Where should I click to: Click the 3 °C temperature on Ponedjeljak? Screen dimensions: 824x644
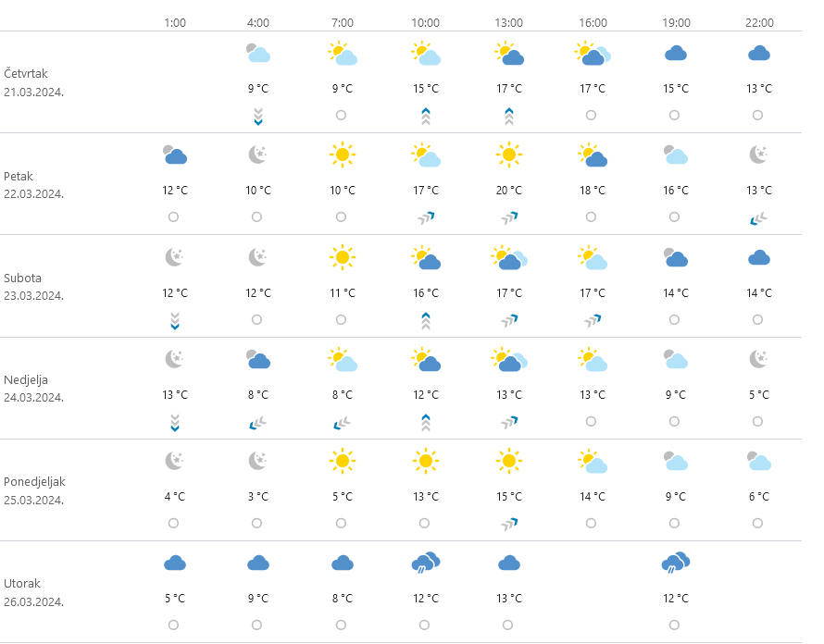point(258,497)
